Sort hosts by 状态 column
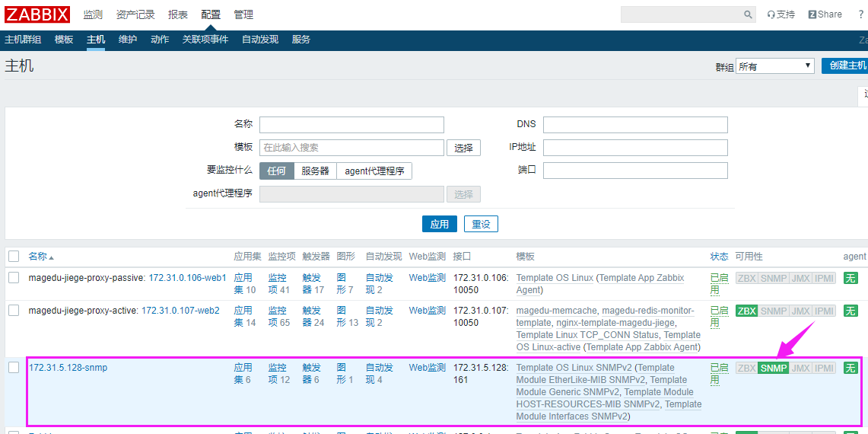Screen dimensions: 868x434 [x=719, y=256]
